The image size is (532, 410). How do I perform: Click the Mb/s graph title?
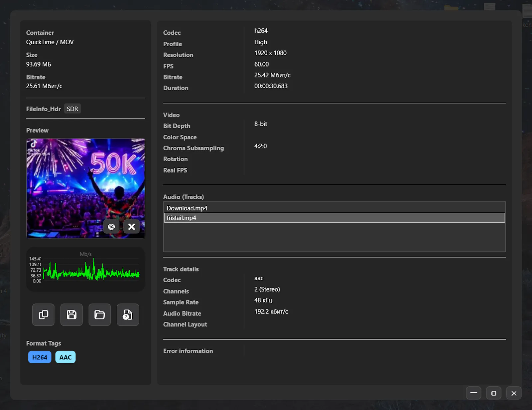tap(86, 254)
